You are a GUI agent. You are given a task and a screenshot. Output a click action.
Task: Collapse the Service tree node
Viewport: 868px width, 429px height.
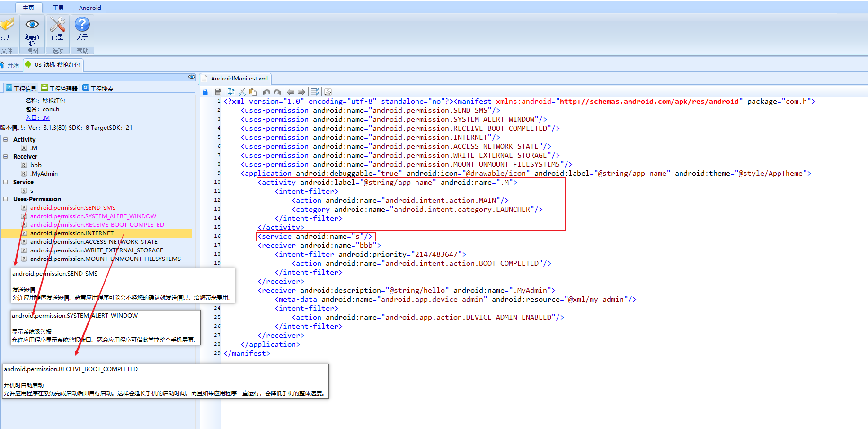tap(6, 182)
